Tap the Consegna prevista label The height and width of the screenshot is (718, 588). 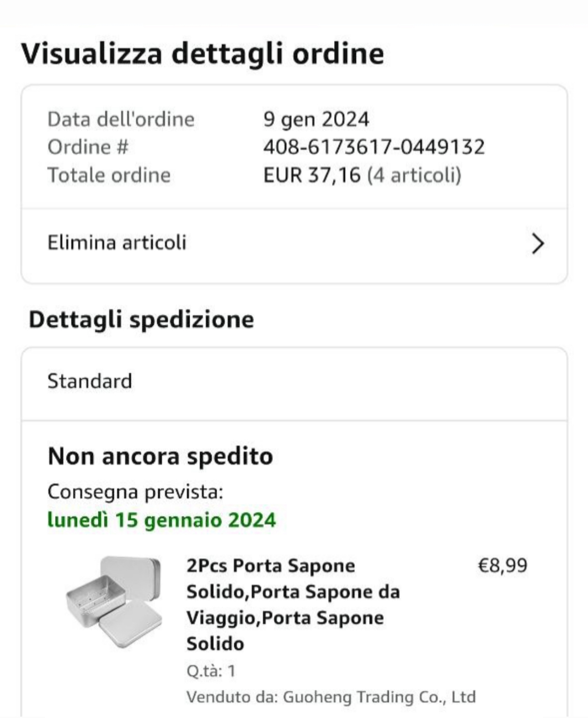135,492
